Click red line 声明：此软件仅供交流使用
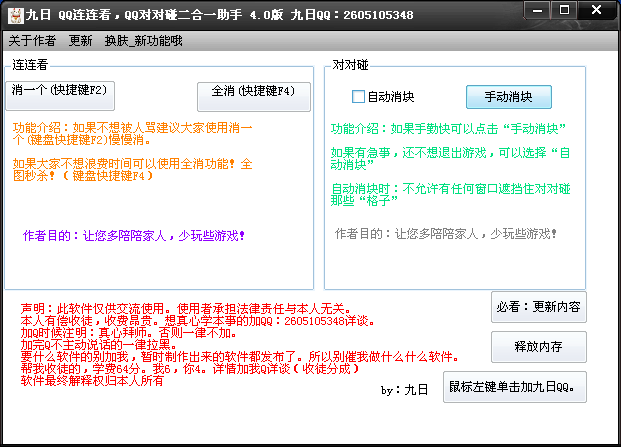The image size is (621, 447). pyautogui.click(x=186, y=308)
